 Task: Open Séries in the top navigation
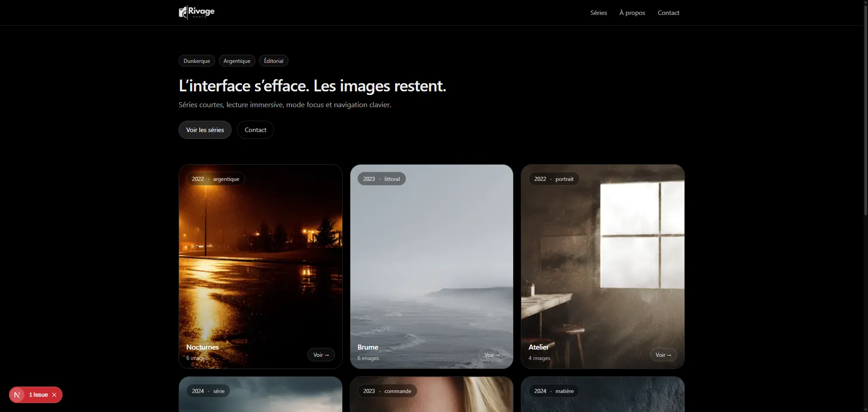pyautogui.click(x=598, y=12)
